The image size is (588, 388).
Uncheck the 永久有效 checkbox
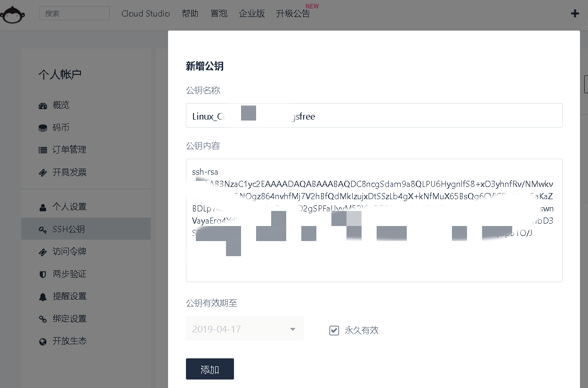tap(334, 331)
